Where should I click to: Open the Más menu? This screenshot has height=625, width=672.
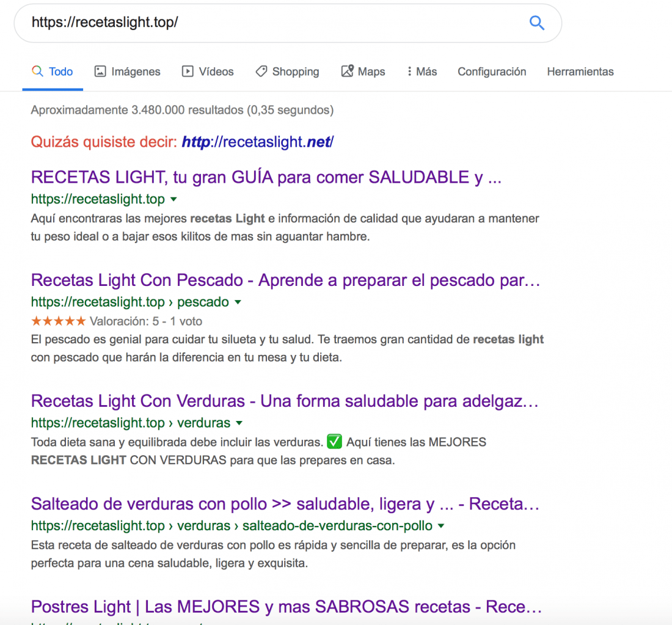[422, 71]
